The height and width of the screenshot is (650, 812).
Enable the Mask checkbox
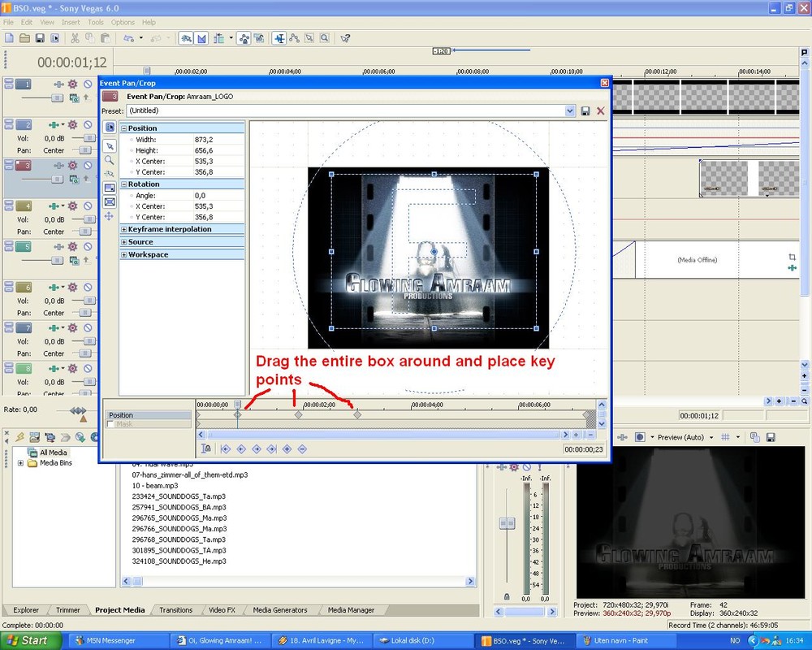pos(110,424)
